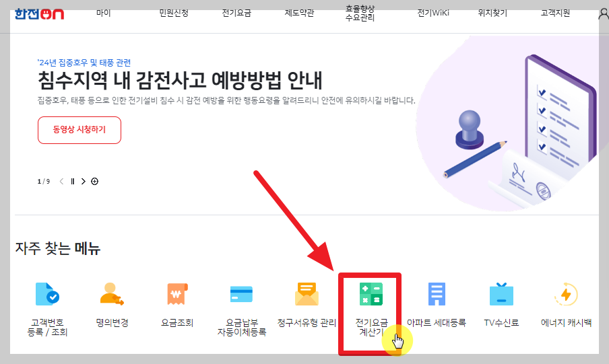
Task: Click the 한전ON logo
Action: coord(39,14)
